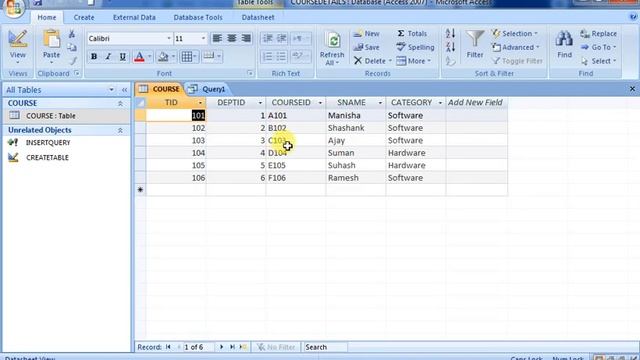This screenshot has height=360, width=640.
Task: Switch to the Create ribbon tab
Action: click(84, 18)
